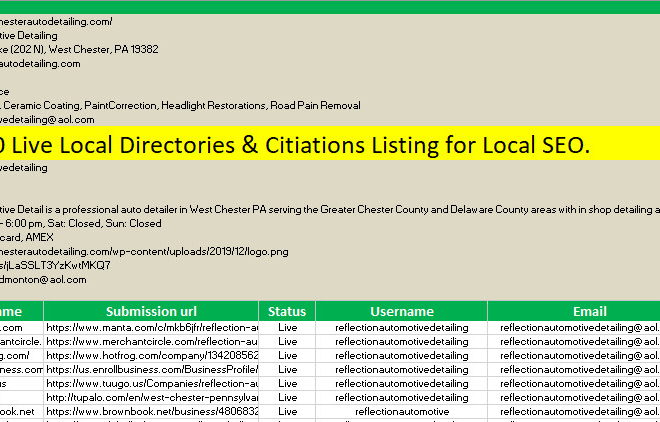Select the email cell in the tupalo.com row
This screenshot has width=660, height=422.
(x=574, y=397)
